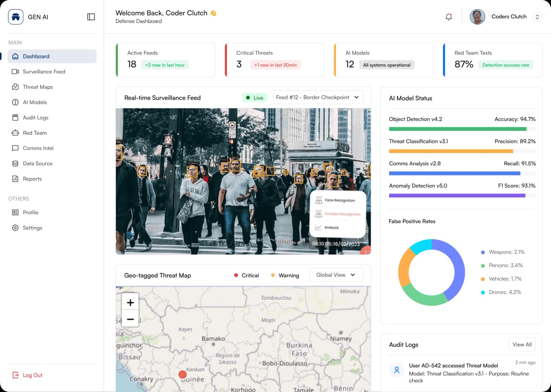Click the Settings gear icon
This screenshot has width=551, height=392.
tap(15, 228)
